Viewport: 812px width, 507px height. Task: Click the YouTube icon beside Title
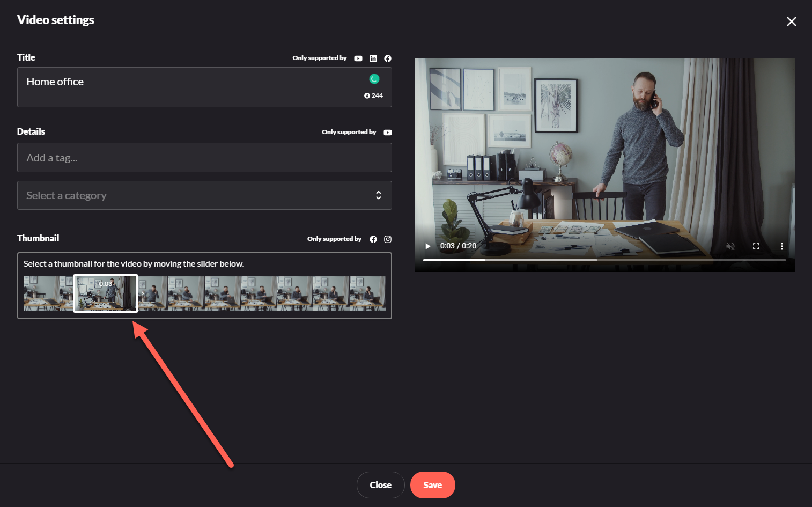pyautogui.click(x=358, y=58)
